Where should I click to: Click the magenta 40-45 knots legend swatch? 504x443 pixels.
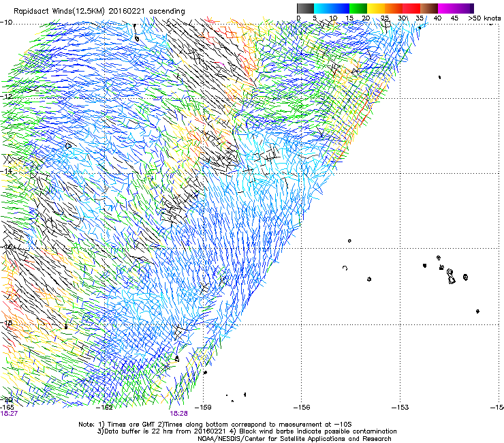(447, 8)
